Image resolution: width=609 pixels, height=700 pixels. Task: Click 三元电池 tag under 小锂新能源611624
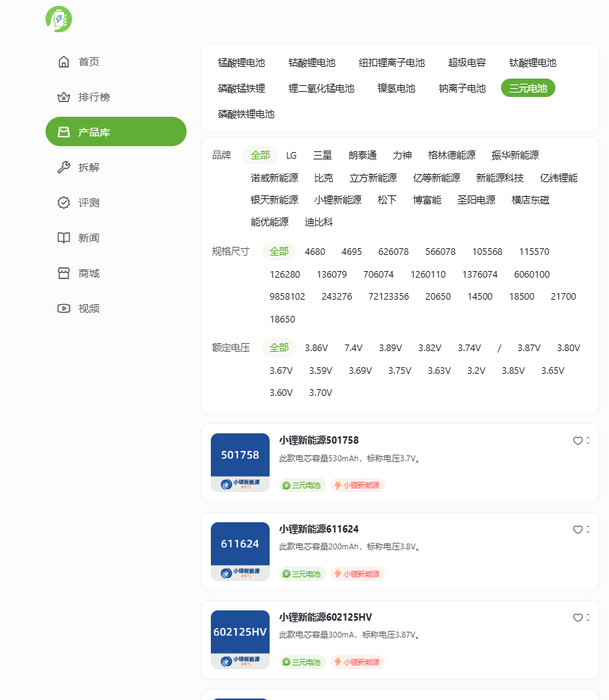(302, 574)
